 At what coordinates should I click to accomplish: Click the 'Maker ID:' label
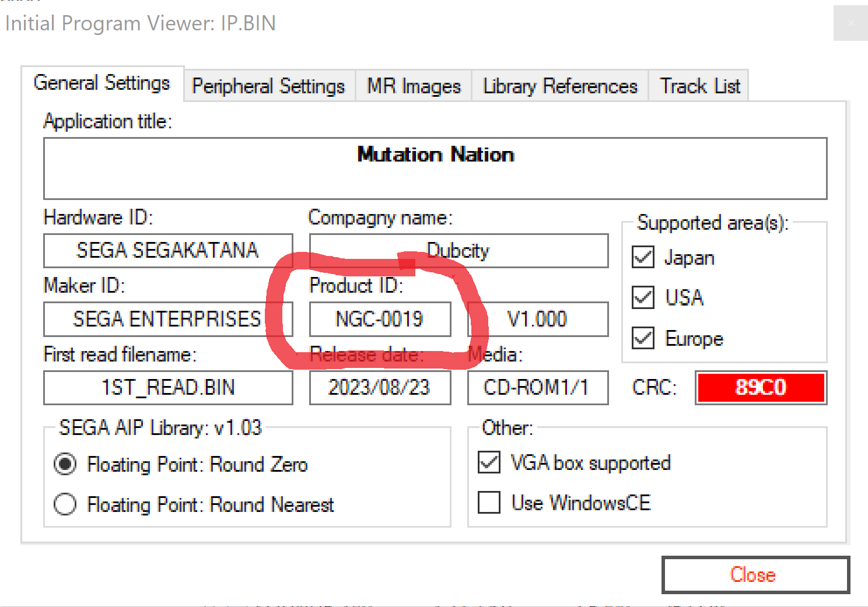click(x=84, y=286)
